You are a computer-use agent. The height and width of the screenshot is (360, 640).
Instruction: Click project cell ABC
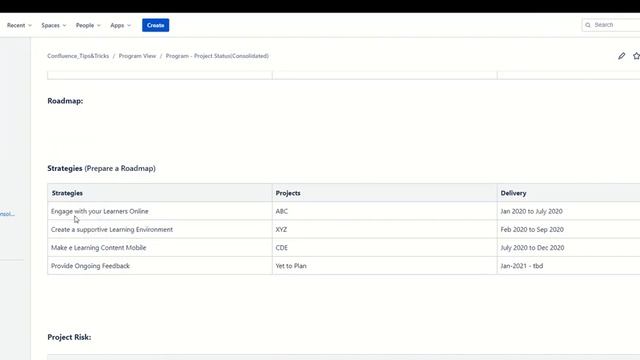click(x=384, y=211)
